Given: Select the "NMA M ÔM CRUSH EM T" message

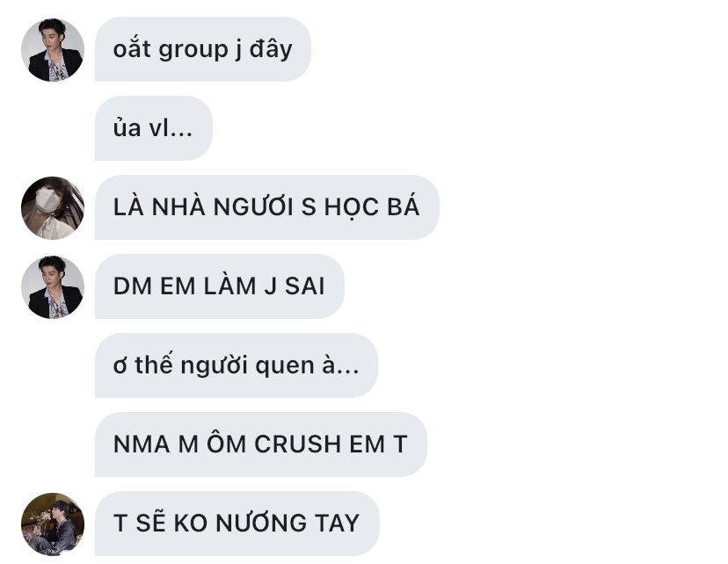Looking at the screenshot, I should pyautogui.click(x=261, y=445).
